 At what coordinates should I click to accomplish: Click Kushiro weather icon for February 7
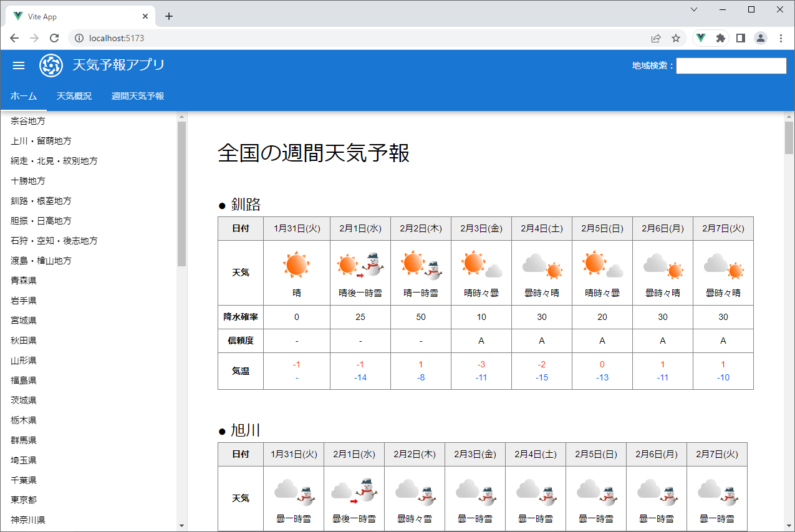[723, 266]
